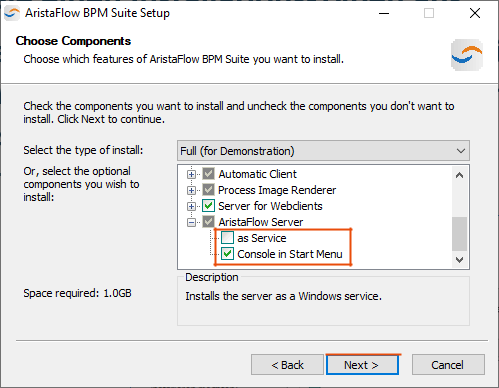Toggle the grayed Automatic Client checkbox
Viewport: 499px width, 388px height.
coord(208,174)
